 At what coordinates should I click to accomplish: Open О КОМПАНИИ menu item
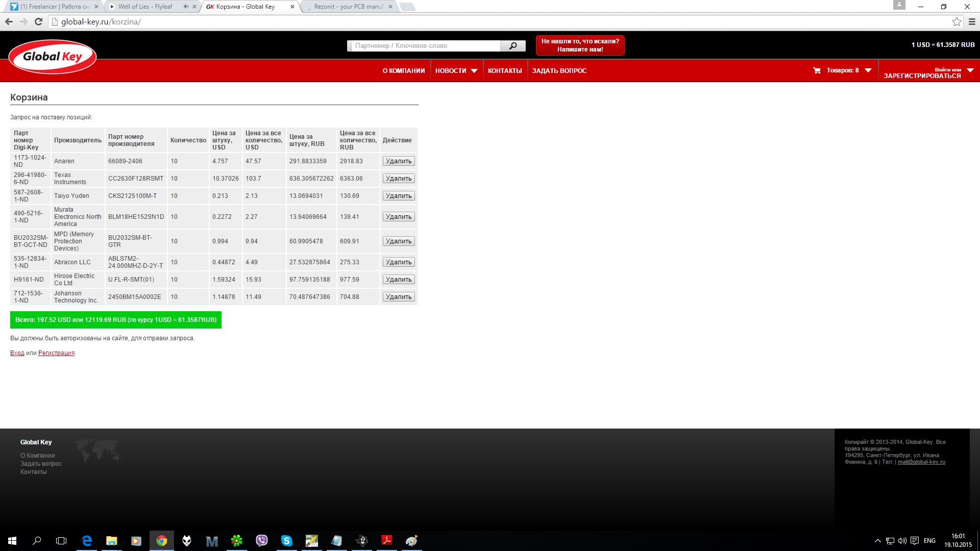[404, 71]
